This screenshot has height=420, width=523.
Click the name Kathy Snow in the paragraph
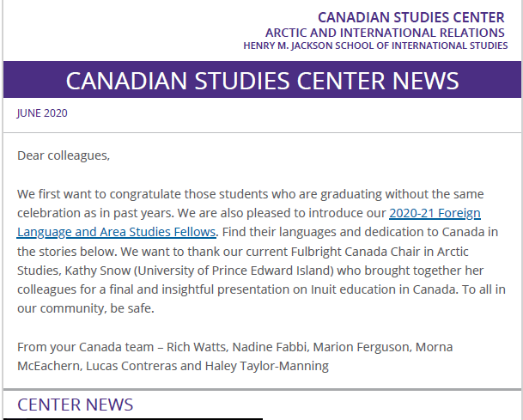[97, 271]
